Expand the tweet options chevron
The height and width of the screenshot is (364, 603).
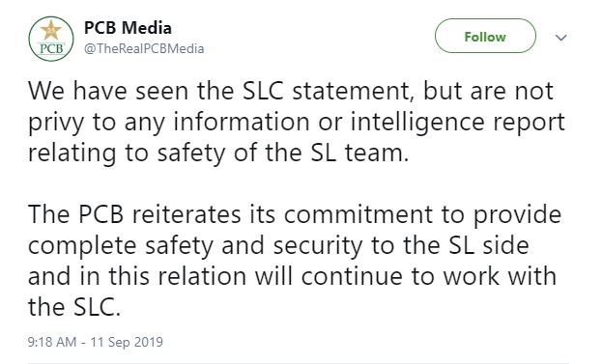tap(561, 38)
